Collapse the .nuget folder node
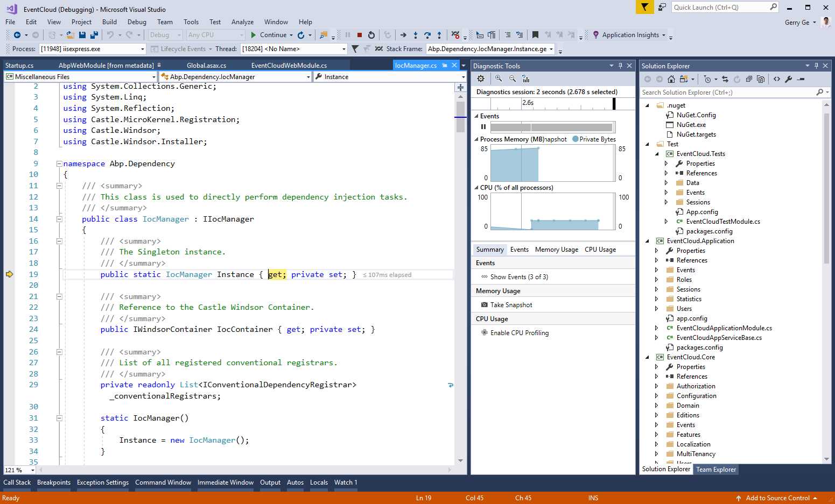835x504 pixels. pos(647,105)
